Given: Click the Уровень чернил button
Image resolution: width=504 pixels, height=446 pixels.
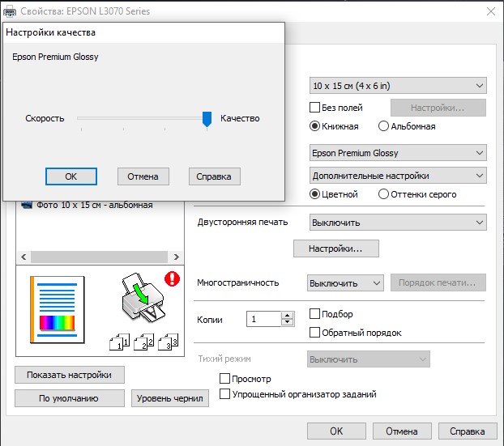Looking at the screenshot, I should [170, 398].
